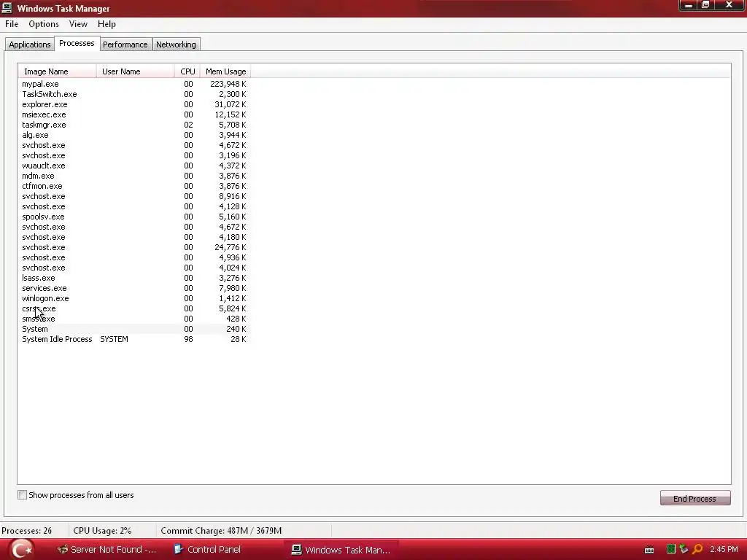Click the green CPU usage tray icon

[x=671, y=549]
